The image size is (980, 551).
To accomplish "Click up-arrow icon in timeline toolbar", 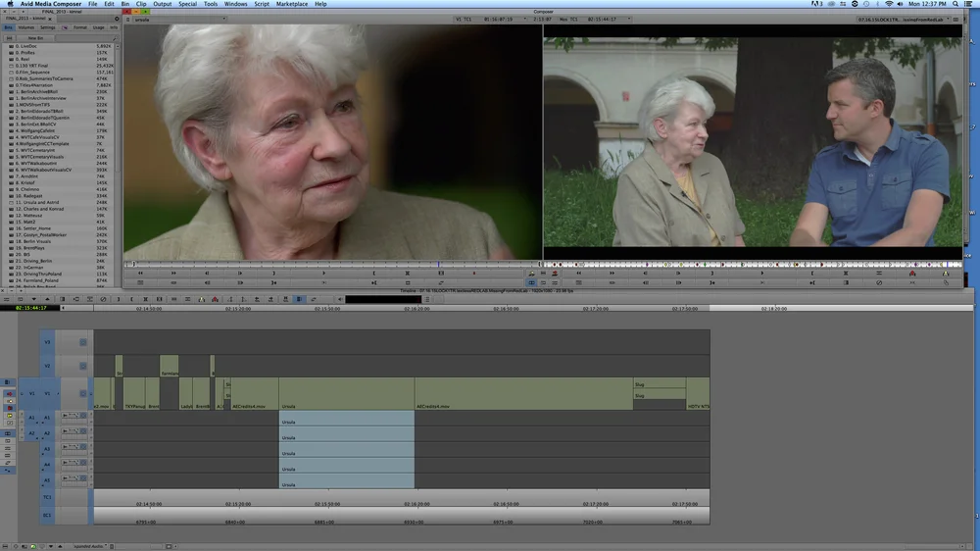I will (47, 299).
